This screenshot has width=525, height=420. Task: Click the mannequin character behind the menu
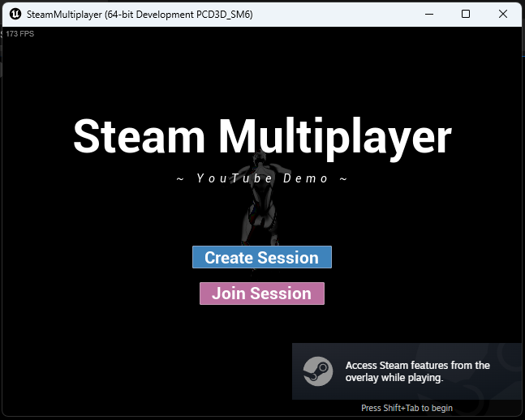pos(261,214)
